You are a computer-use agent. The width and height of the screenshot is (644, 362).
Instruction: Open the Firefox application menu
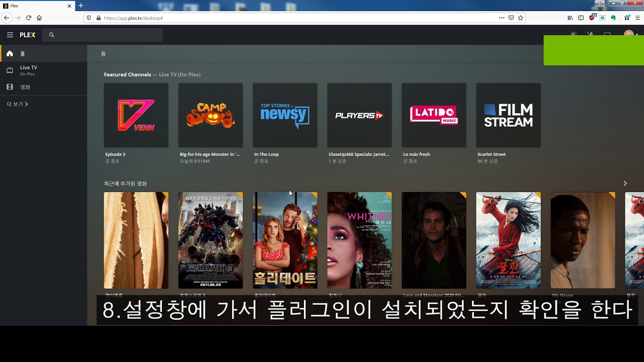[x=637, y=18]
